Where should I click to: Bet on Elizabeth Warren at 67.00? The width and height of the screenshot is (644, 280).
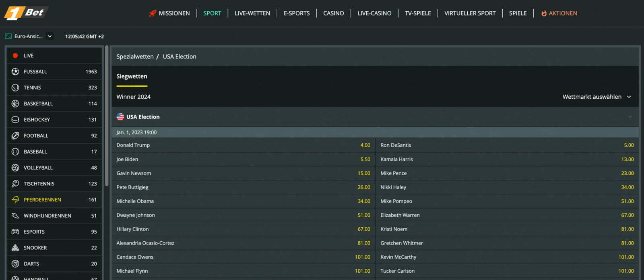[507, 215]
